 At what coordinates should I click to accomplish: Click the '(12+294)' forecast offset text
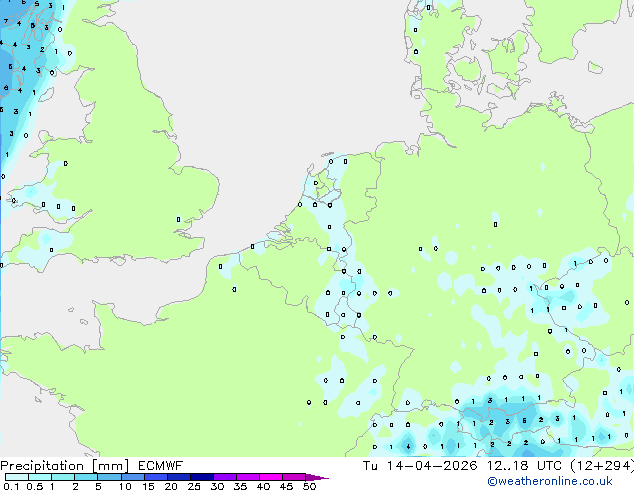[x=602, y=466]
